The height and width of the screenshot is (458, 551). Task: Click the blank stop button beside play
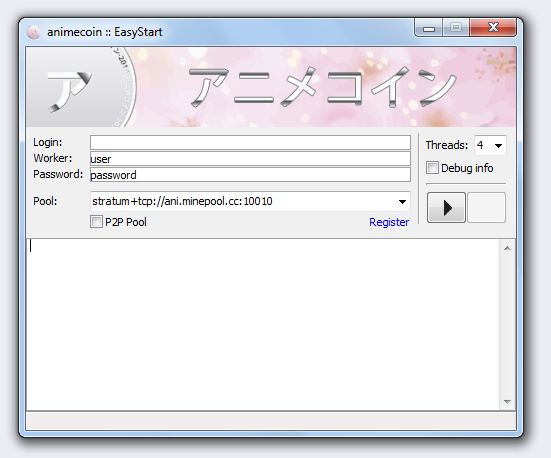click(x=487, y=207)
